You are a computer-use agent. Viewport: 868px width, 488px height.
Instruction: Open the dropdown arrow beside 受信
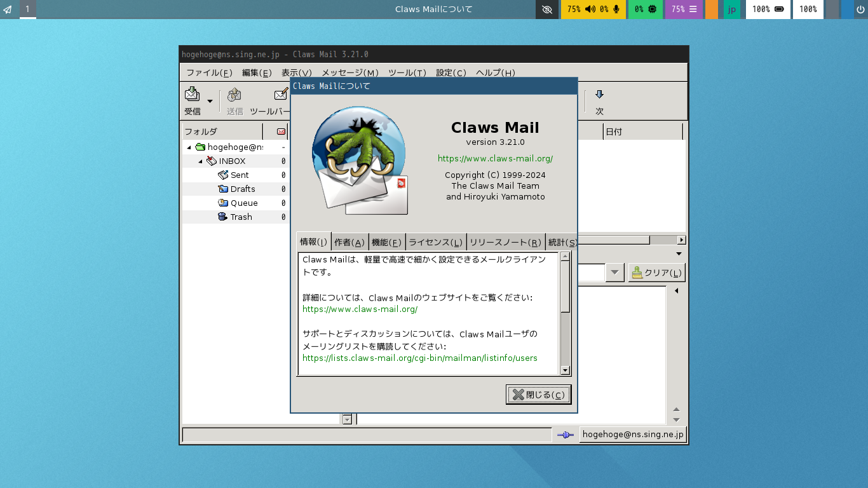pos(210,101)
